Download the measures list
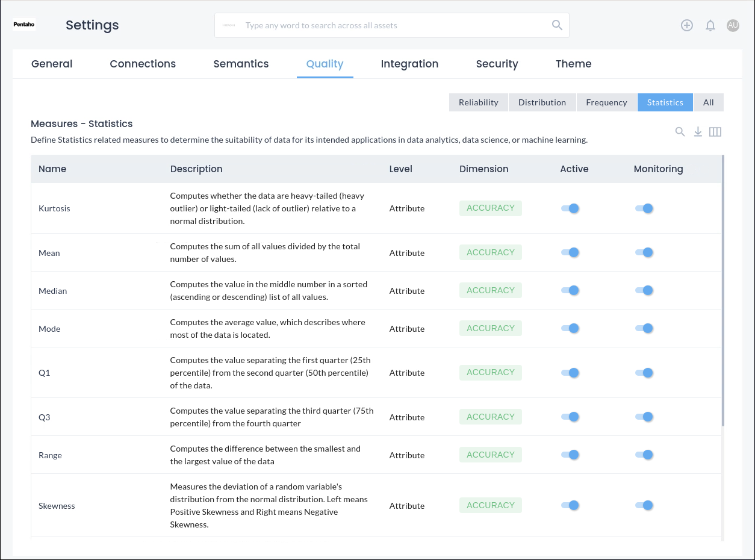 pos(698,132)
